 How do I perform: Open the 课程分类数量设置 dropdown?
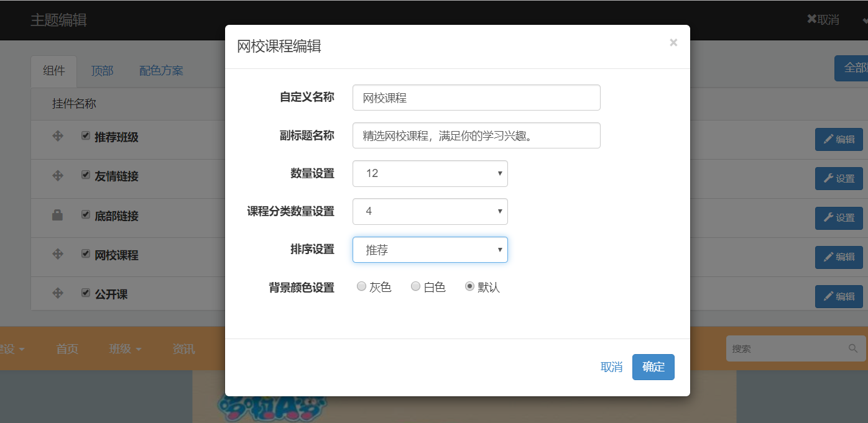(430, 211)
